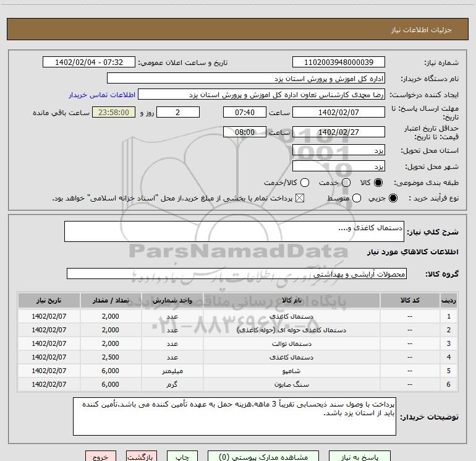Viewport: 476px width, 461px height.
Task: Click the شماره نیاز field 1102003948000039
Action: (x=339, y=62)
